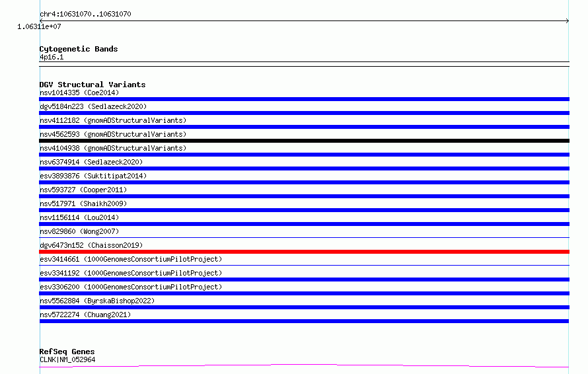
Task: Select nsv1156114 (Lou2014) label
Action: (79, 217)
